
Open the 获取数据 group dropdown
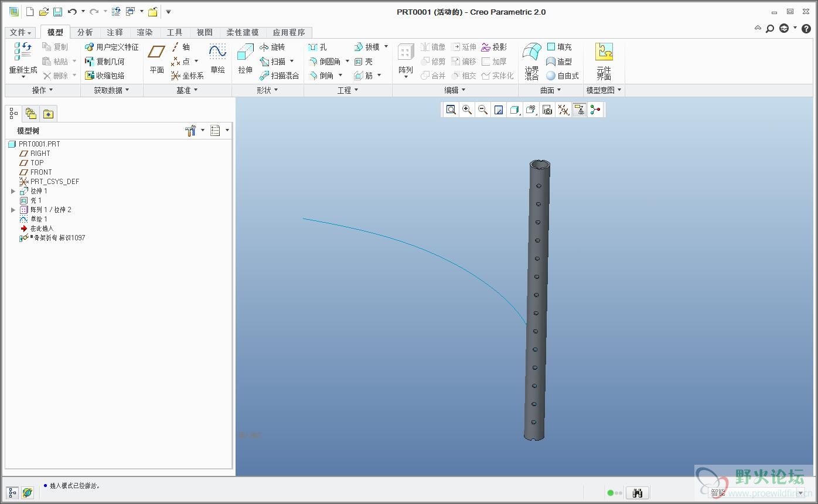tap(111, 90)
